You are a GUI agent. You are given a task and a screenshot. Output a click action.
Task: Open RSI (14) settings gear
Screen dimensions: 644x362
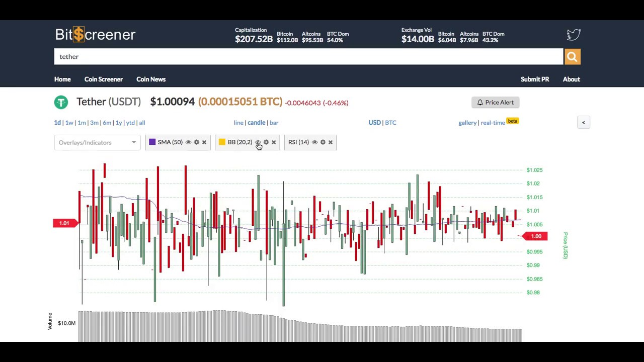coord(323,142)
